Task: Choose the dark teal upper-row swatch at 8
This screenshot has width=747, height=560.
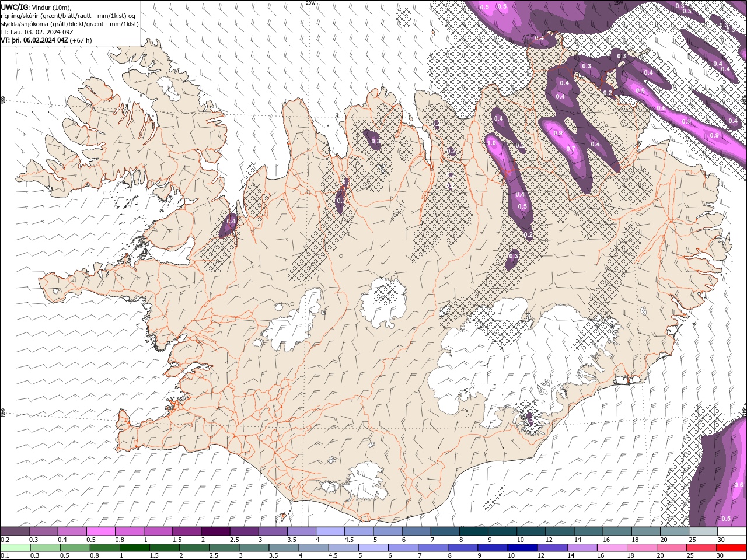Action: coord(473,531)
